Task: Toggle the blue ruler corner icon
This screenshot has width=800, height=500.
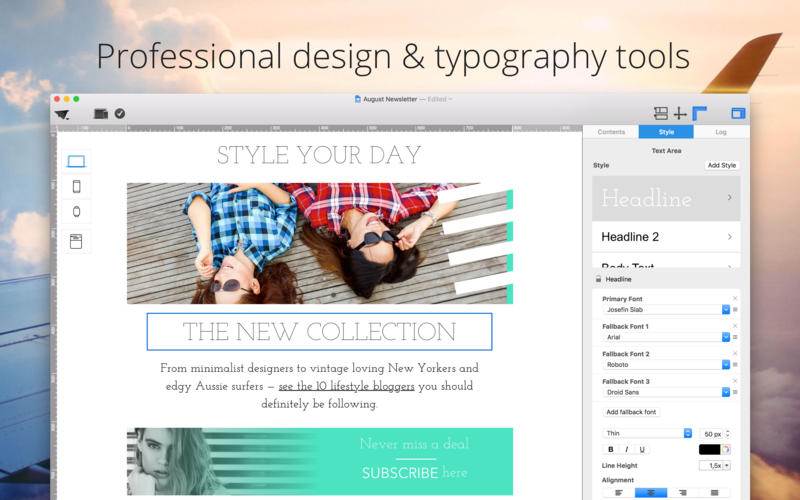Action: click(699, 113)
